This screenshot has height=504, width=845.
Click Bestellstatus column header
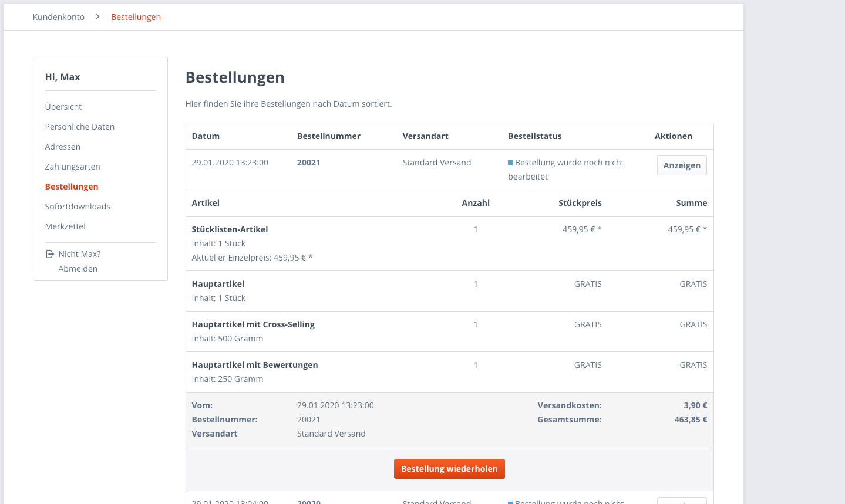coord(535,136)
